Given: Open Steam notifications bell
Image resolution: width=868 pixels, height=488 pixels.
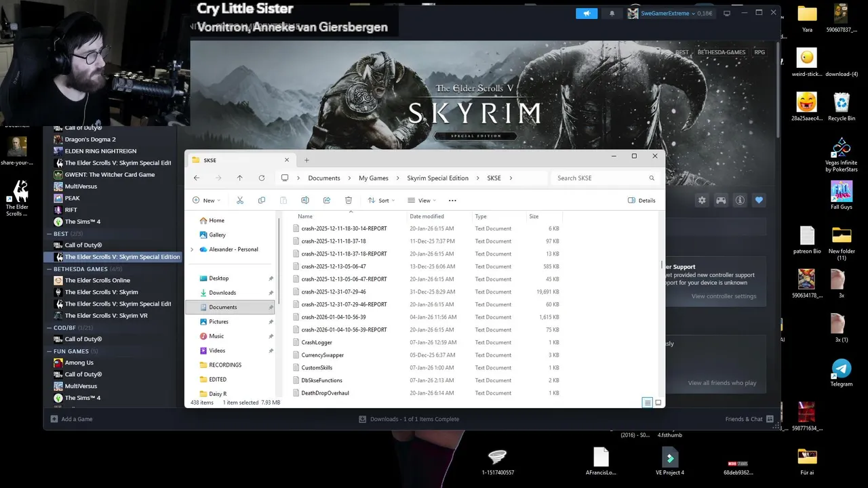Looking at the screenshot, I should click(612, 13).
